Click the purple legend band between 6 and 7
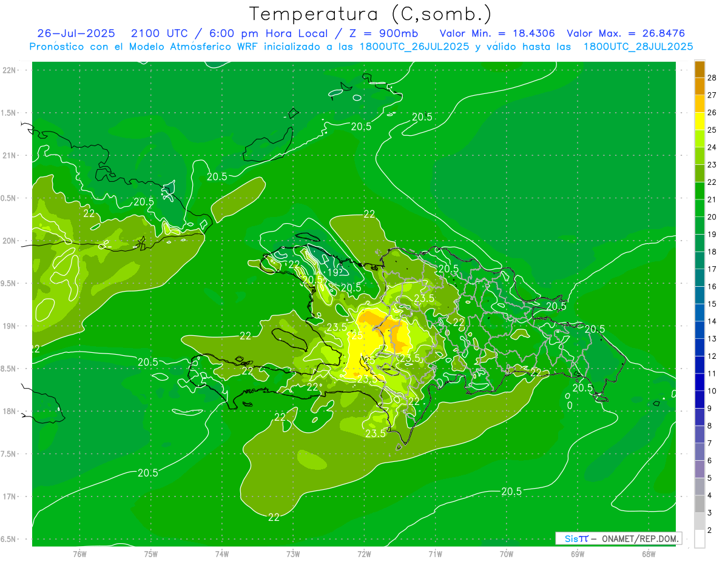 click(x=699, y=452)
